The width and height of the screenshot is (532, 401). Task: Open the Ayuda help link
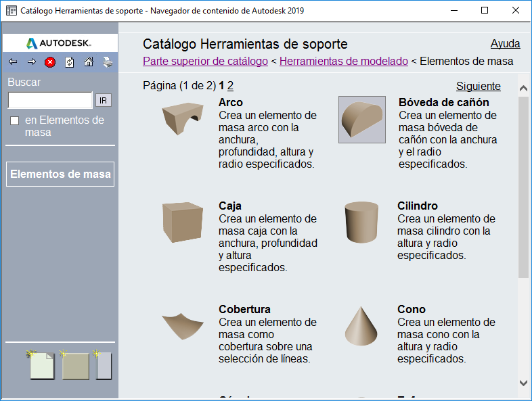505,44
